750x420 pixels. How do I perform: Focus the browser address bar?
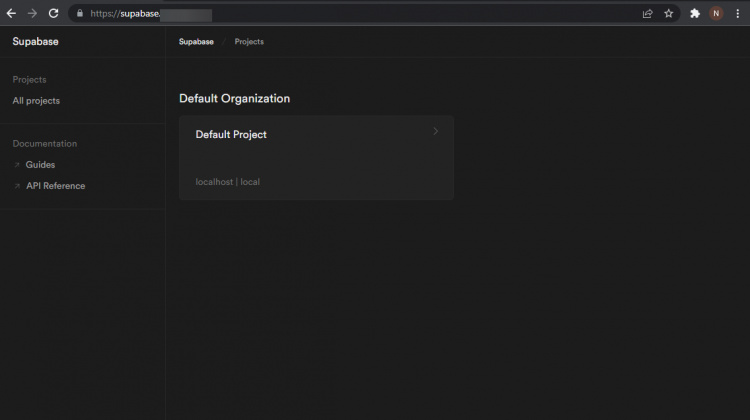tap(350, 14)
